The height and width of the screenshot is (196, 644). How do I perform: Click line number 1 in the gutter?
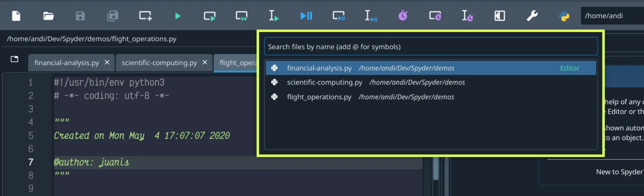[x=31, y=82]
